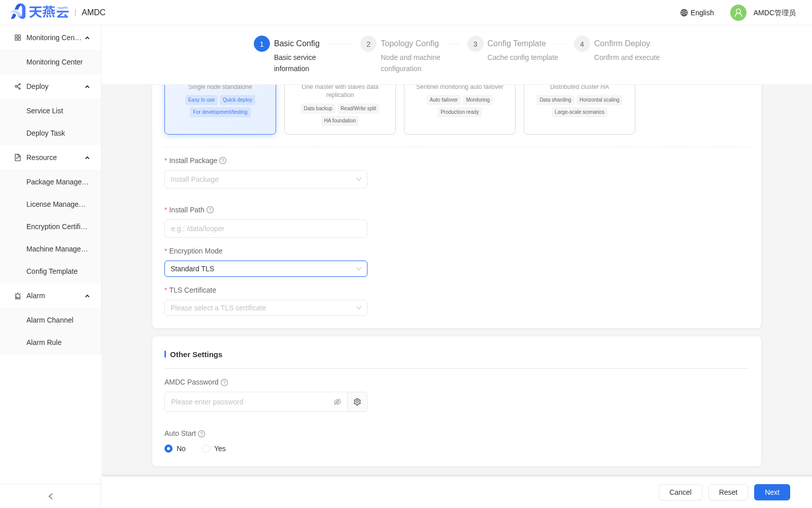Screen dimensions: 812x508
Task: Select the master-slave replication card
Action: pos(340,109)
